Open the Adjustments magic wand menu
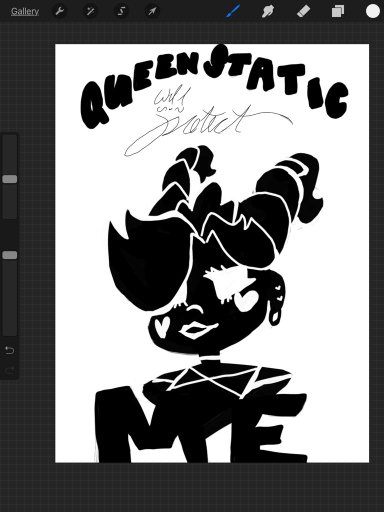 pos(90,12)
